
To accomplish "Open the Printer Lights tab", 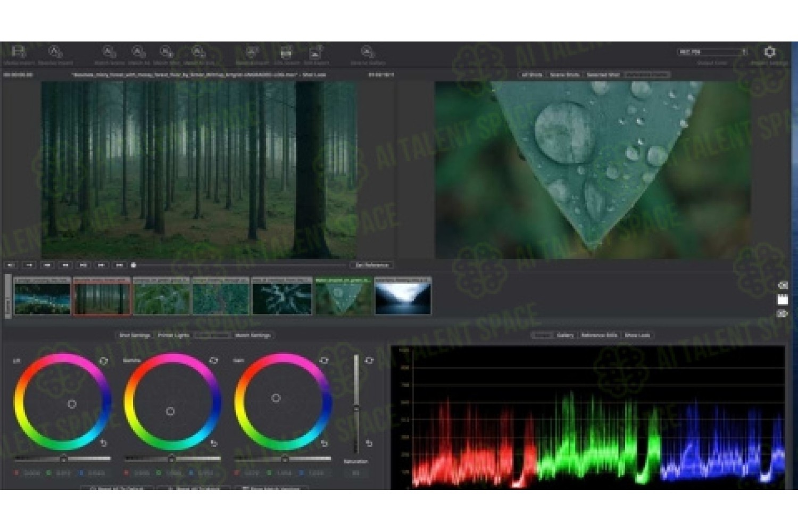I will (x=173, y=335).
